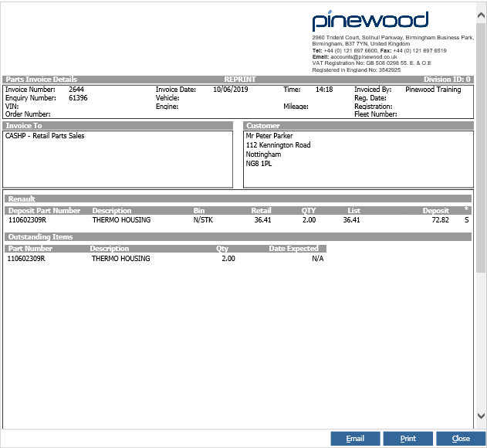The width and height of the screenshot is (487, 448).
Task: Click the S flag in deposit row
Action: tap(466, 220)
